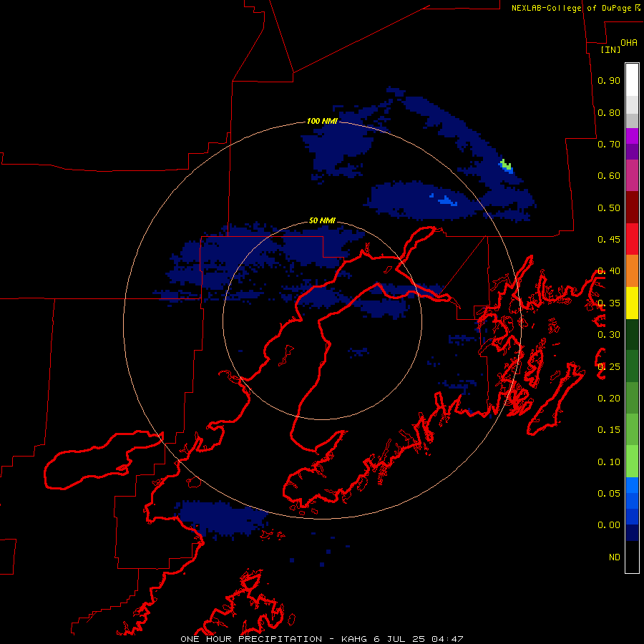Click the NEXLAB-College of DuPage credit text
644x644 pixels.
tap(572, 8)
